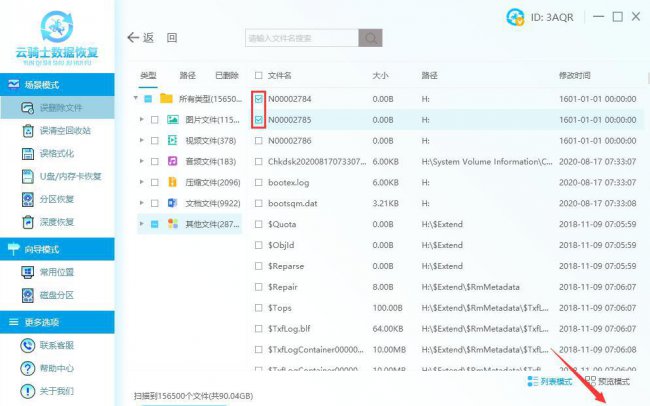Open 常用位置 in wizard mode

coord(57,272)
